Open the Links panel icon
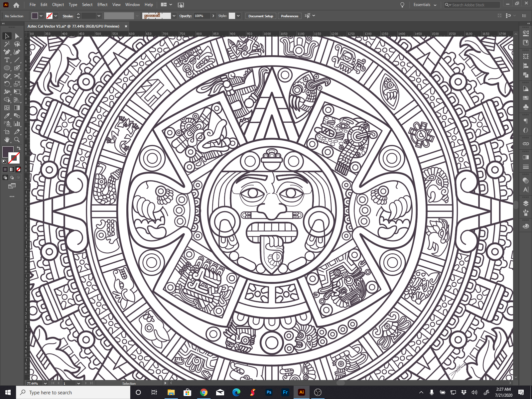The image size is (532, 399). (526, 144)
